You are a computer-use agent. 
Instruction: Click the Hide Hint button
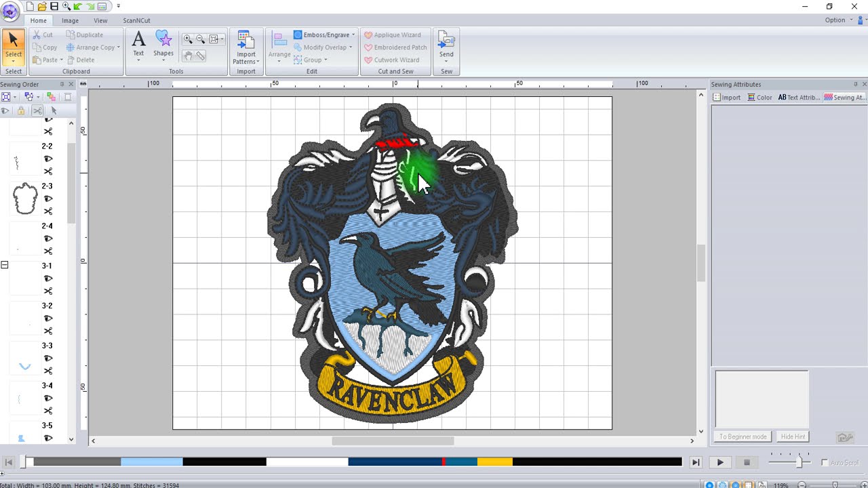(793, 436)
